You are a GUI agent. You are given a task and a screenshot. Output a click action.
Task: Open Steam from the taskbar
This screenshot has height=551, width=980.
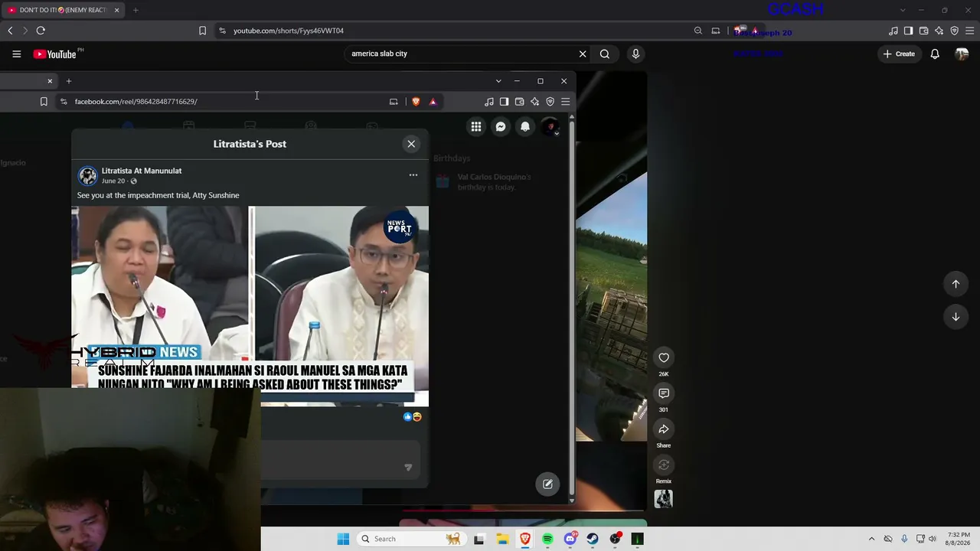coord(593,539)
